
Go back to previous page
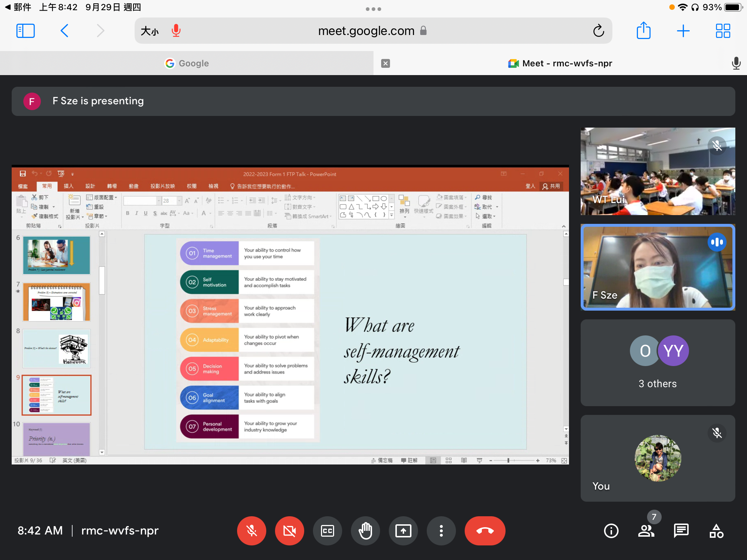tap(65, 31)
